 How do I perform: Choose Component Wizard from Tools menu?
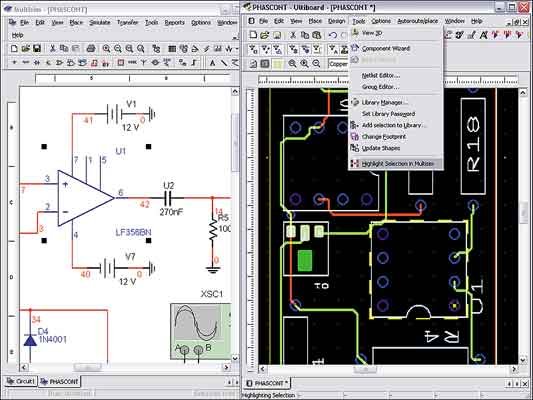click(396, 48)
